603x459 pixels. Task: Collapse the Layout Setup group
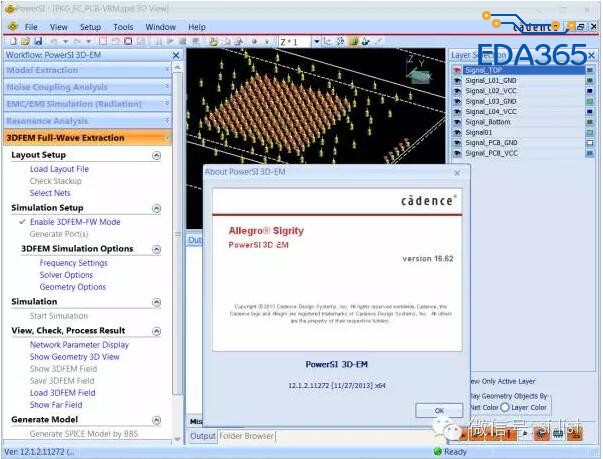(x=156, y=155)
